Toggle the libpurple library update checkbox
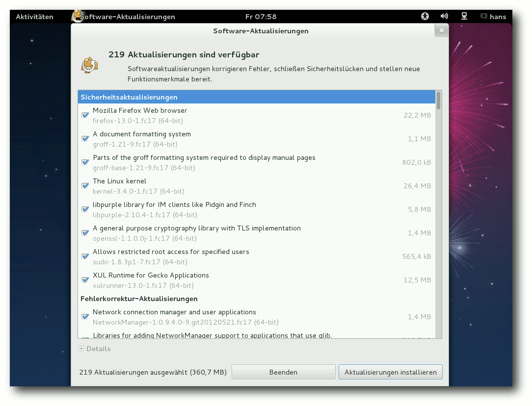532x406 pixels. click(85, 209)
